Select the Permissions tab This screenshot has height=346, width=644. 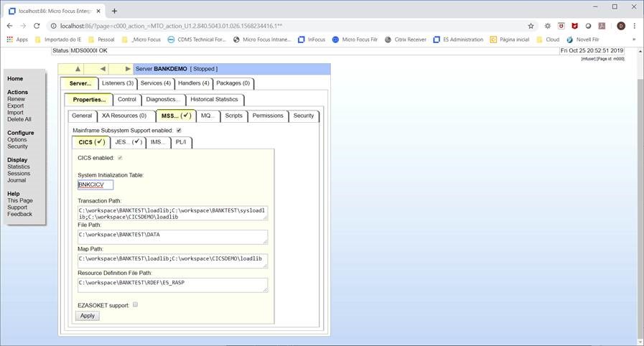click(268, 116)
